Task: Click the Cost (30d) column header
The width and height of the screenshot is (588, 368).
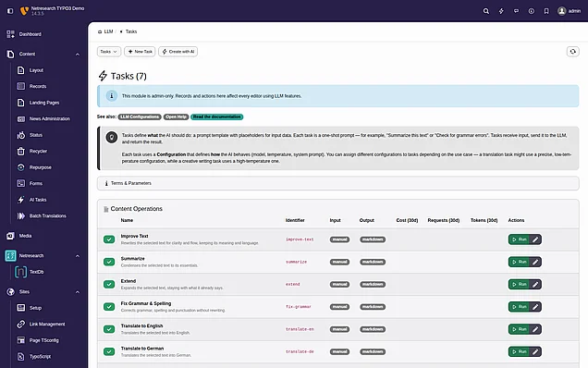Action: tap(407, 220)
